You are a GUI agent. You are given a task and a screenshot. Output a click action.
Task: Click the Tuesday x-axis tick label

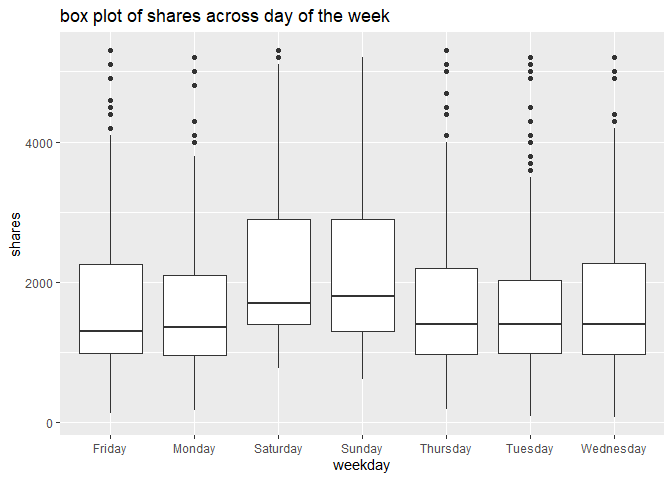click(x=529, y=449)
